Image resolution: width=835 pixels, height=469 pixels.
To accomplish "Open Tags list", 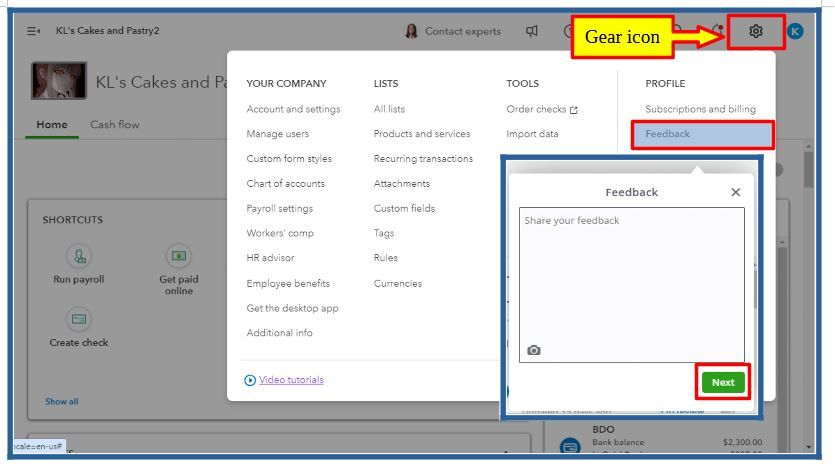I will [384, 233].
